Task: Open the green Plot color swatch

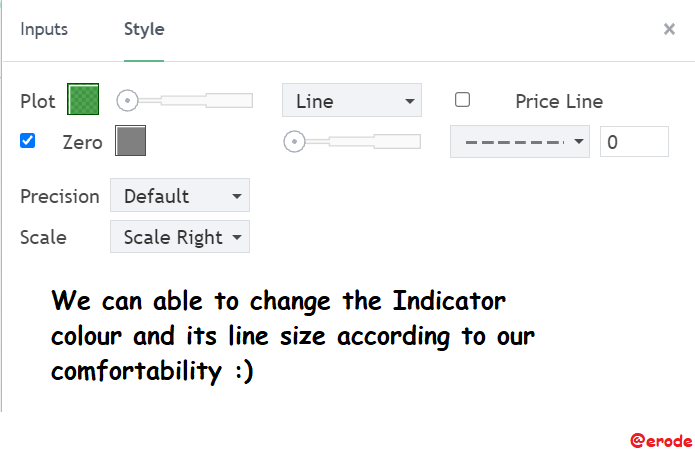Action: (83, 99)
